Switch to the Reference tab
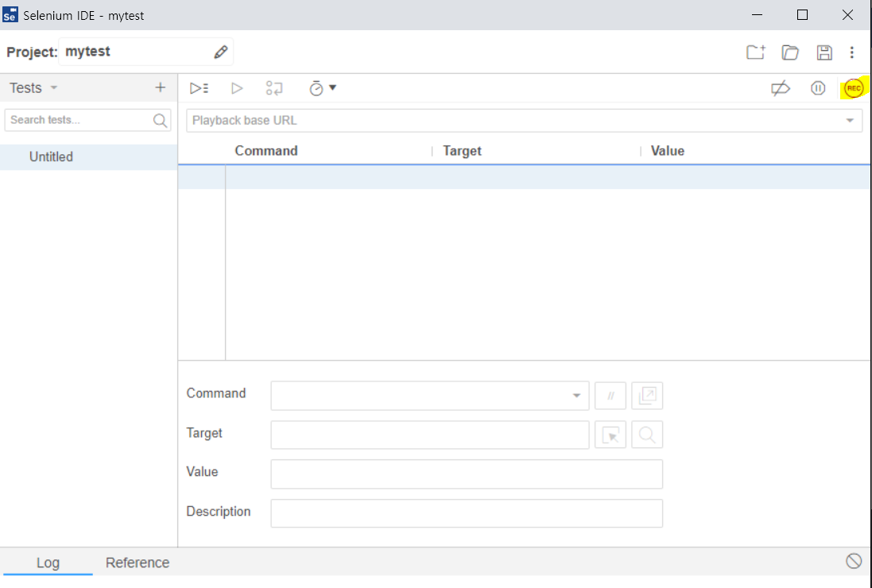 pyautogui.click(x=138, y=563)
